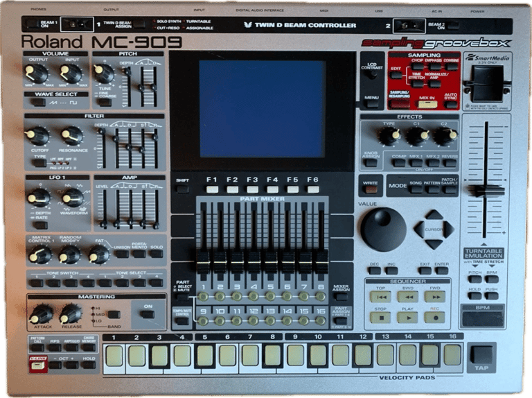Tap the TAP tempo button

coord(481,355)
